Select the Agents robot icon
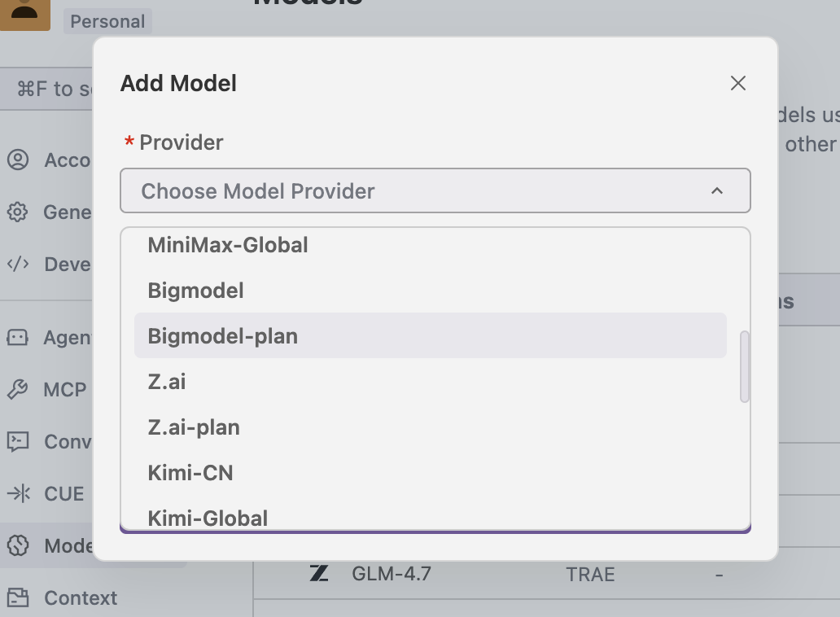Viewport: 840px width, 617px height. (x=18, y=337)
